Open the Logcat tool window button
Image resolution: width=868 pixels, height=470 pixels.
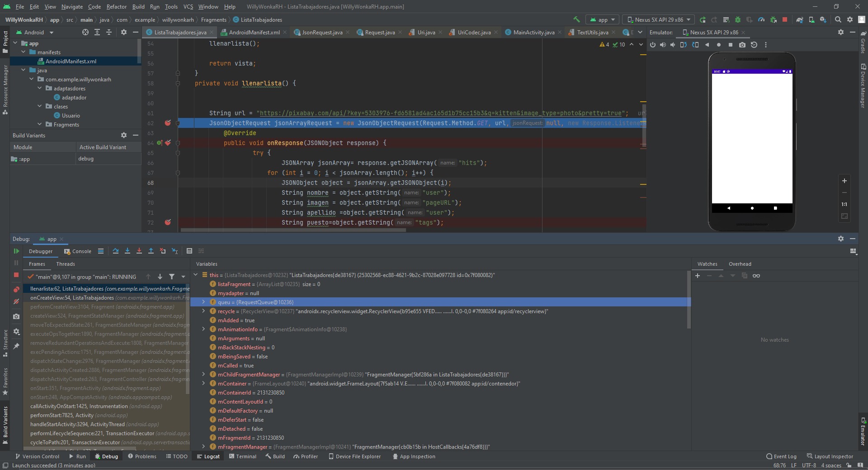(208, 456)
